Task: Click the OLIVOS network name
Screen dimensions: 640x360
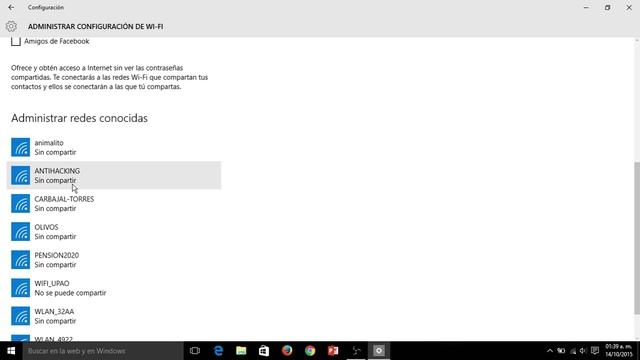Action: coord(47,227)
